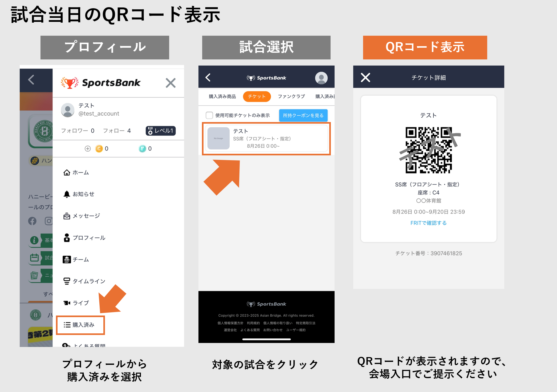The width and height of the screenshot is (557, 392).
Task: Click フォロワー 0 count
Action: pos(78,131)
